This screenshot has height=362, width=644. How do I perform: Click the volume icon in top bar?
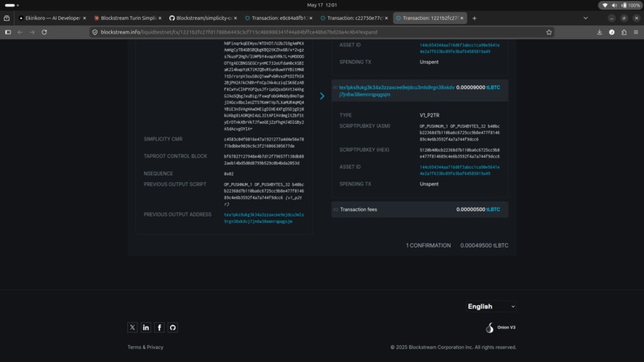(x=614, y=6)
